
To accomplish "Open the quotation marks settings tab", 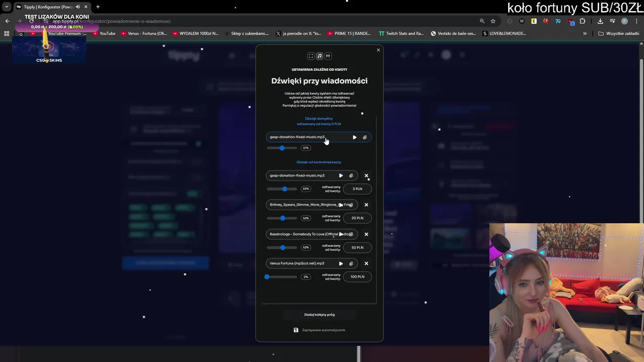I will pyautogui.click(x=328, y=56).
